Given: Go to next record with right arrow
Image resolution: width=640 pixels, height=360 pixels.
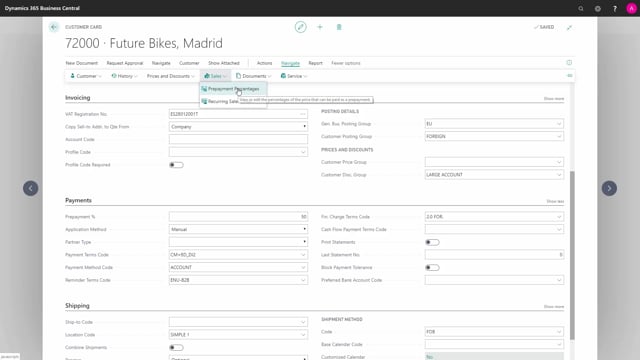Looking at the screenshot, I should (609, 188).
